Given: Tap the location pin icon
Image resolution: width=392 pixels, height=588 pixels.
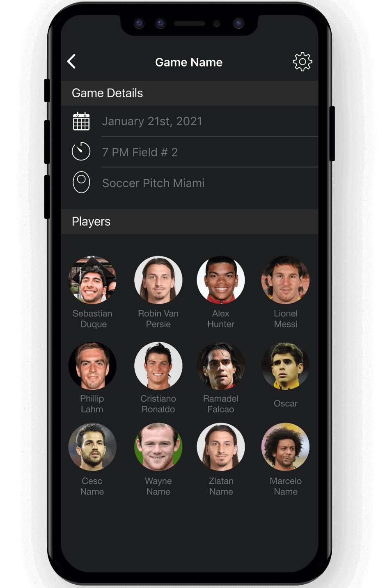Looking at the screenshot, I should pyautogui.click(x=81, y=182).
